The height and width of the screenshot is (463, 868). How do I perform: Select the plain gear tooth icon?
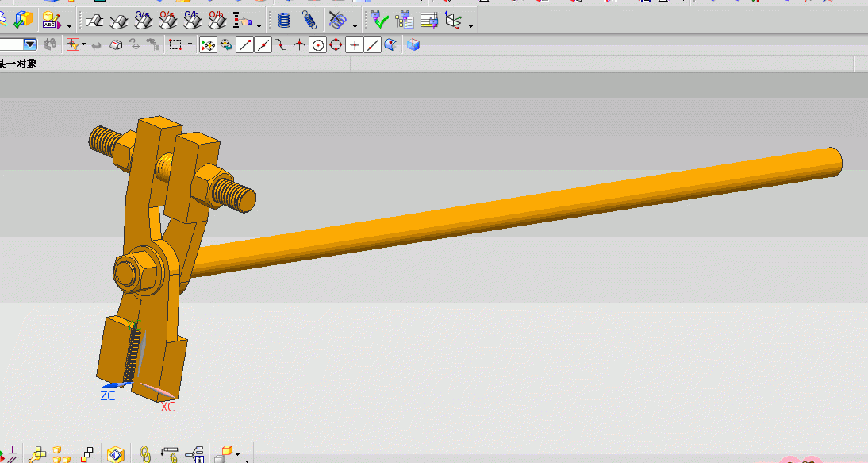[94, 21]
